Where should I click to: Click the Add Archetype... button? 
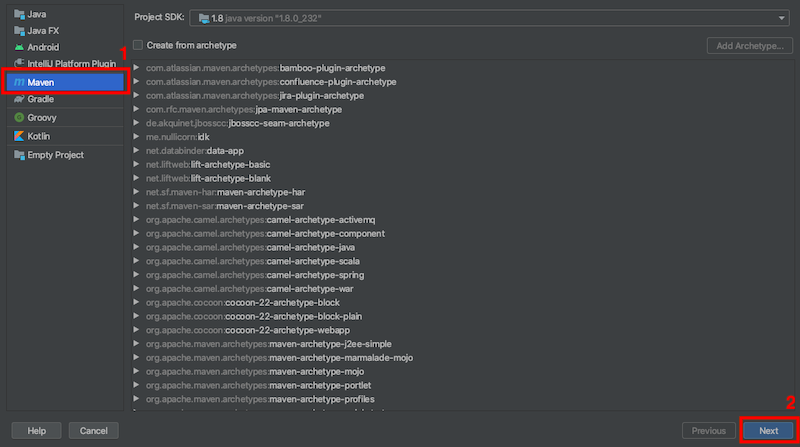tap(749, 45)
